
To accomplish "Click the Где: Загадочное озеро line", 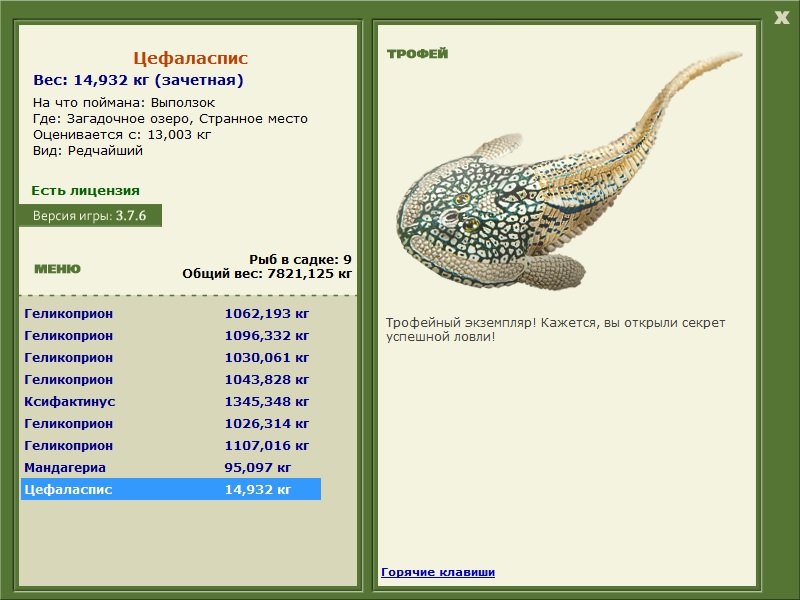I will point(170,119).
